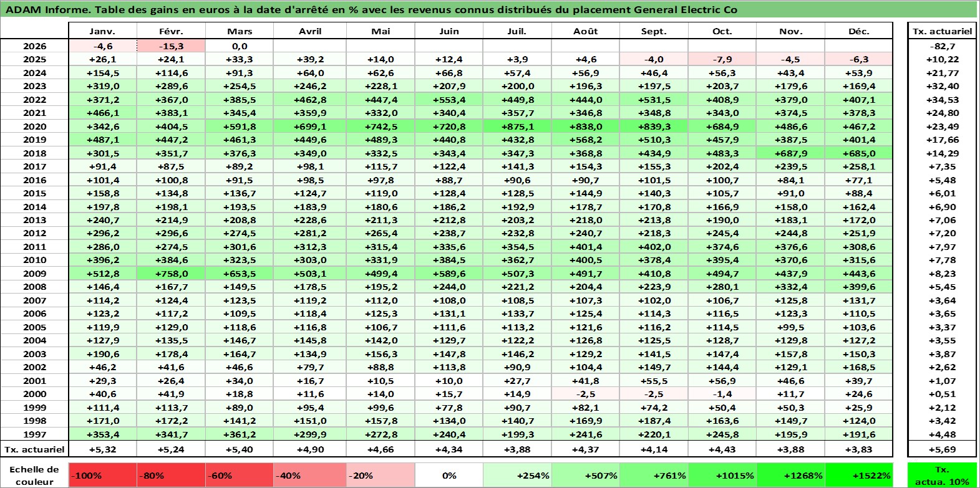Viewport: 980px width, 488px height.
Task: Select the 2026 row label
Action: click(x=34, y=46)
